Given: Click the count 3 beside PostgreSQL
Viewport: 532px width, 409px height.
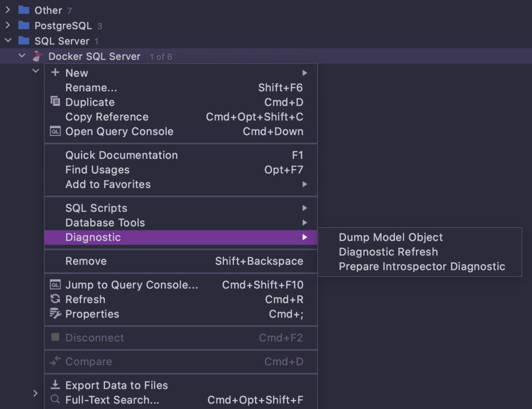Looking at the screenshot, I should click(100, 26).
